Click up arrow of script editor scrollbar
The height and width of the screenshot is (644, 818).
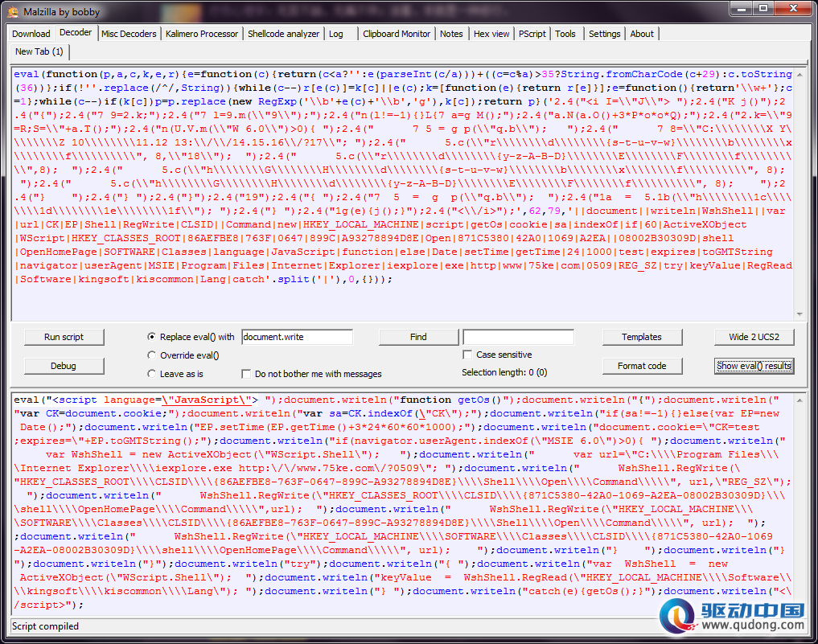coord(800,75)
